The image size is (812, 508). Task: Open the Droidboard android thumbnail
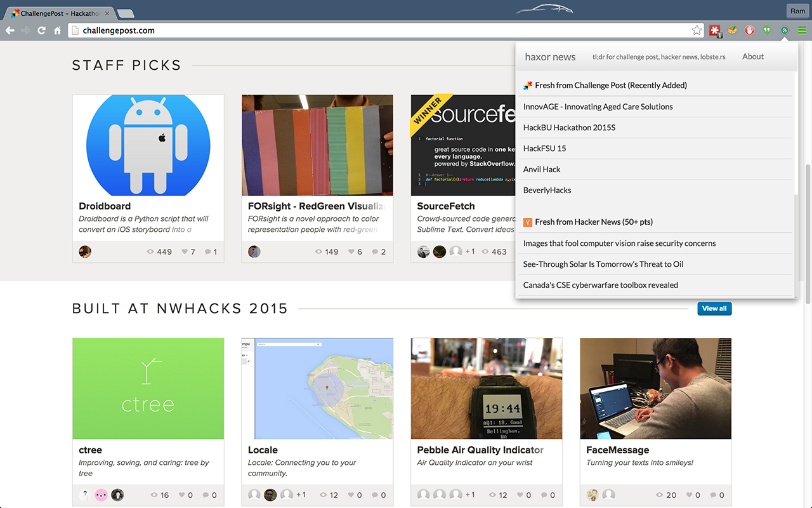tap(148, 145)
